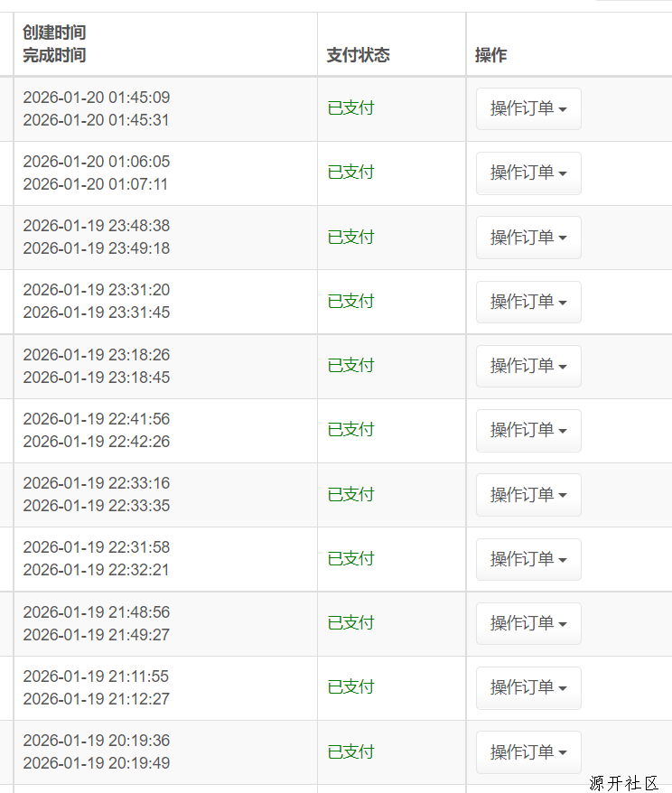
Task: Click 操作订单 for order created 2026-01-19 22:33:16
Action: click(528, 495)
